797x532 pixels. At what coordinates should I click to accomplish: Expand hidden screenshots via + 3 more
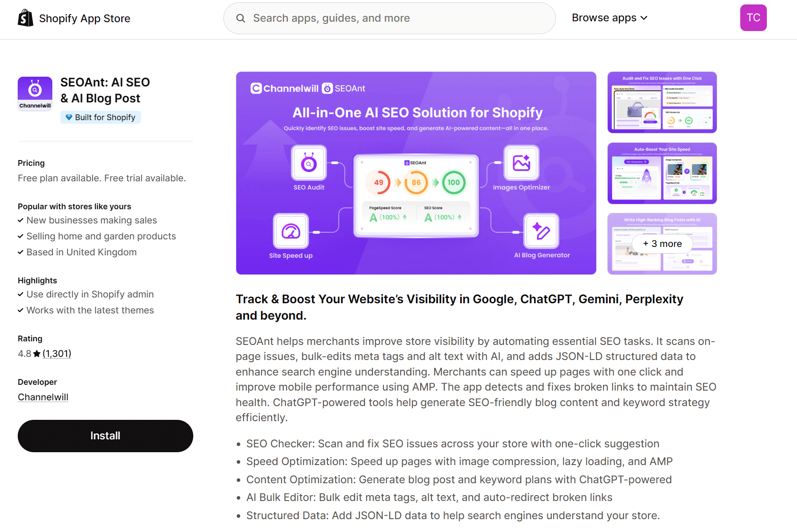click(662, 243)
